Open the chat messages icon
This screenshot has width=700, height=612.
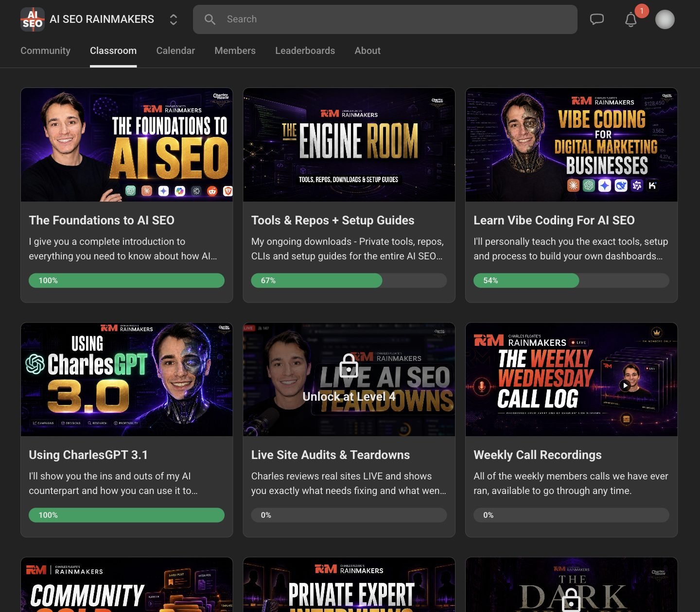(x=597, y=19)
